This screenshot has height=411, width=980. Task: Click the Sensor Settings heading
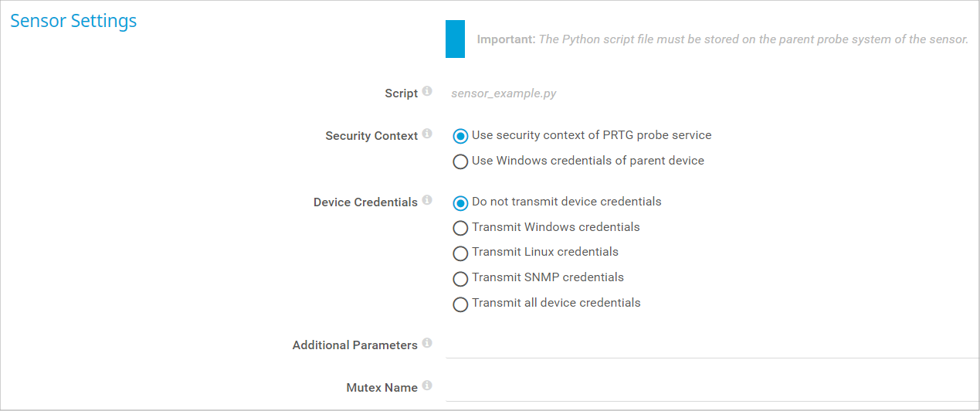[73, 21]
